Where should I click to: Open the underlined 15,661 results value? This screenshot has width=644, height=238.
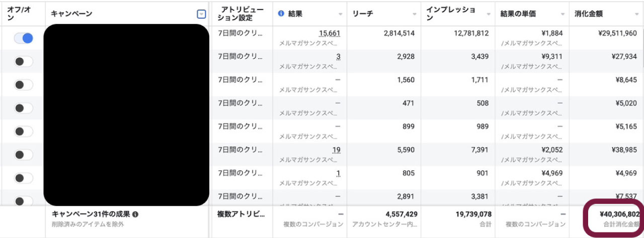330,34
